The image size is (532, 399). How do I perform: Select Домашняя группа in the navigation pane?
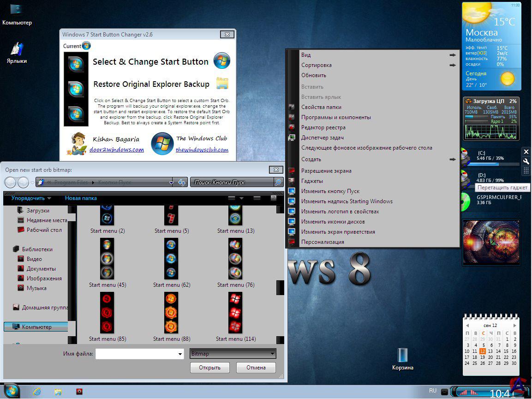(x=41, y=308)
